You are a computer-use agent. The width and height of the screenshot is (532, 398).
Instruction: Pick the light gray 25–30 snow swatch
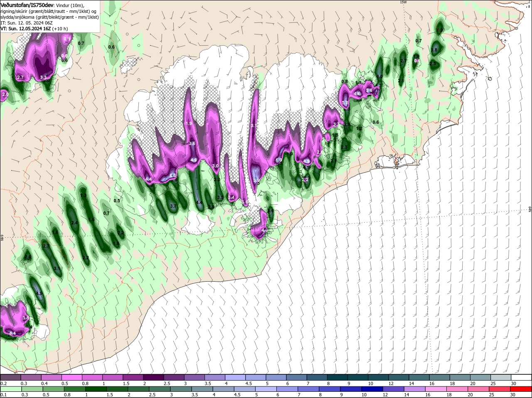(501, 378)
